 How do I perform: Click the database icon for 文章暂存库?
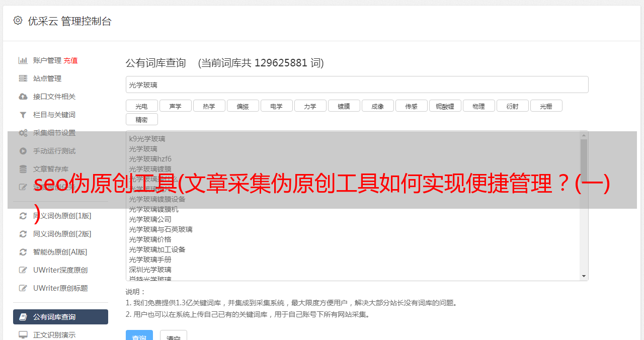[23, 169]
